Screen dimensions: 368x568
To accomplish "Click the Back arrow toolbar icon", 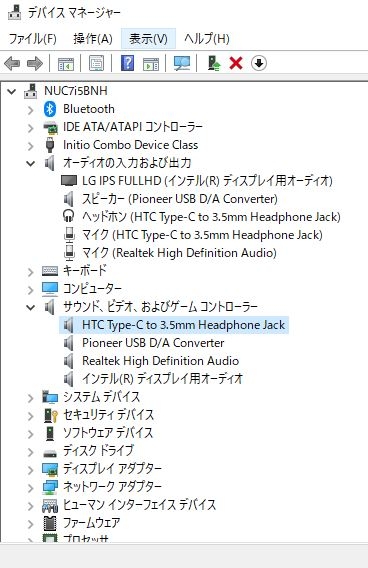I will (12, 64).
